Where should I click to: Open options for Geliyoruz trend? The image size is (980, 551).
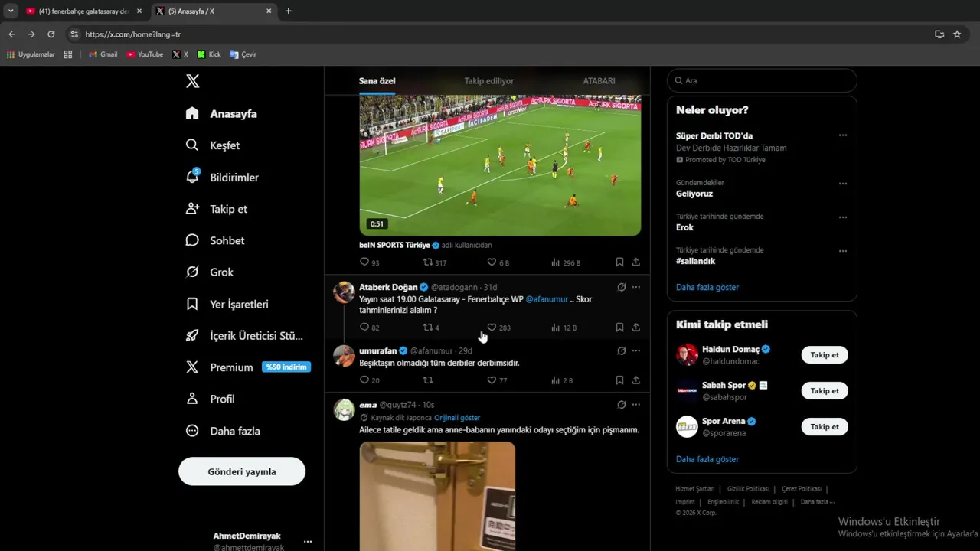click(x=842, y=184)
